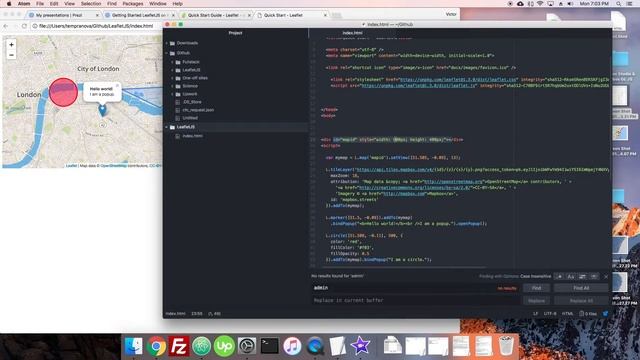Launch Terminal from the dock
This screenshot has width=640, height=360.
[269, 346]
